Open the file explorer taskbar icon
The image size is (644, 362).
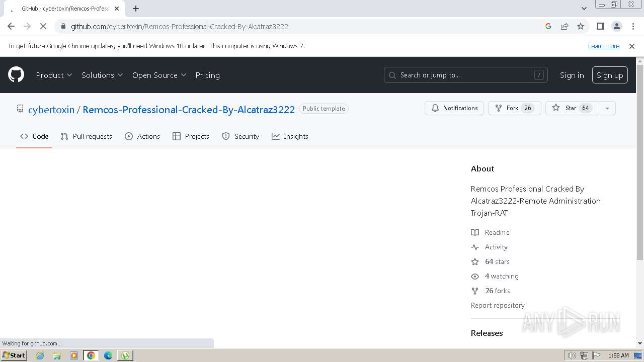[57, 355]
